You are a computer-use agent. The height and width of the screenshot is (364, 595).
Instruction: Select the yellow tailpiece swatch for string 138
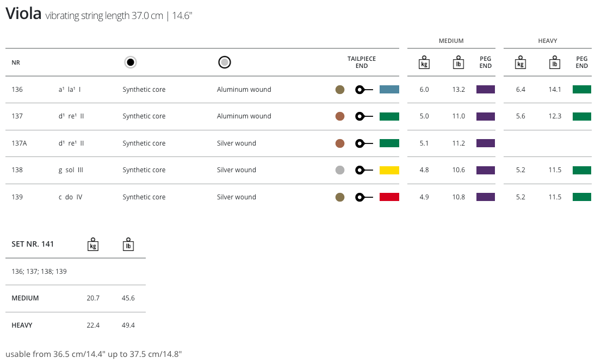(x=389, y=170)
